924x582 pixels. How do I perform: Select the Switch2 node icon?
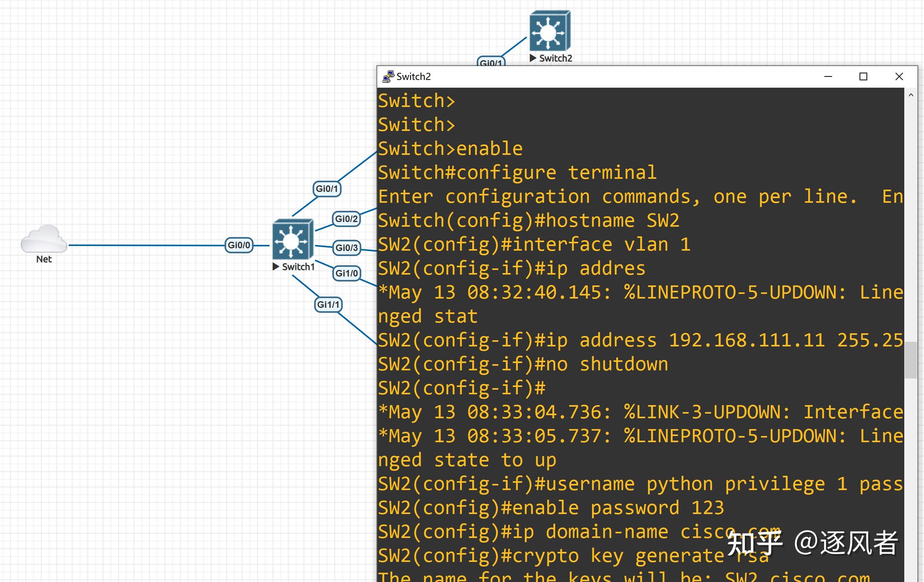[550, 31]
